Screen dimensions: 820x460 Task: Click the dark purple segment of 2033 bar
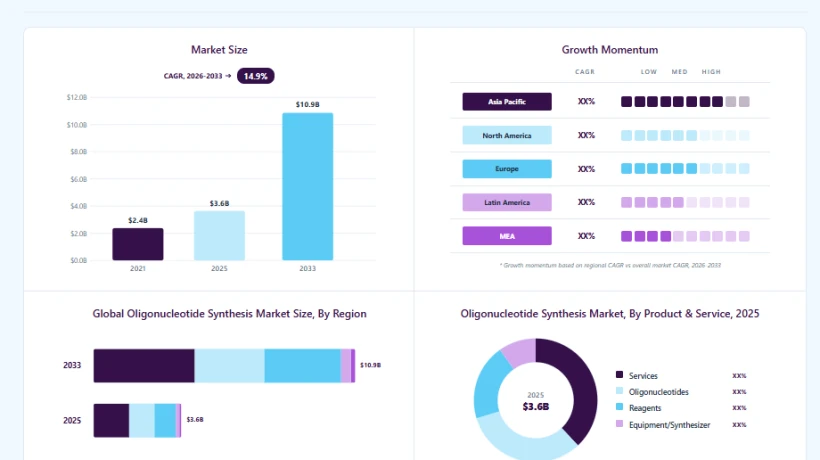tap(144, 366)
